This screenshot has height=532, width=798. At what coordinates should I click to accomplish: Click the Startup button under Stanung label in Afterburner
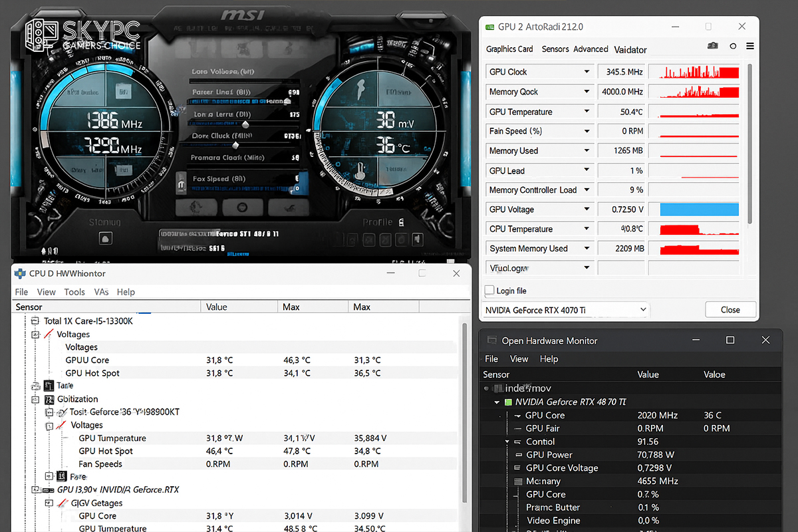coord(105,239)
